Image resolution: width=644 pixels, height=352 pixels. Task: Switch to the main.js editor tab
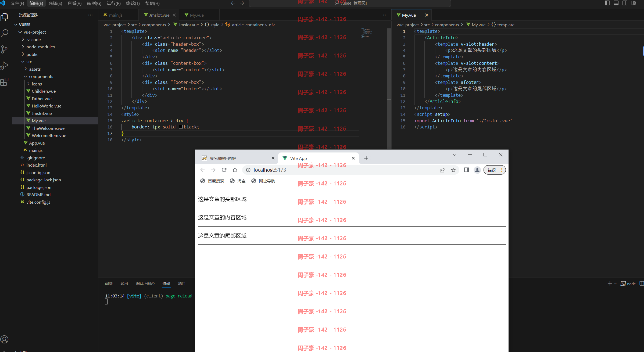(116, 15)
